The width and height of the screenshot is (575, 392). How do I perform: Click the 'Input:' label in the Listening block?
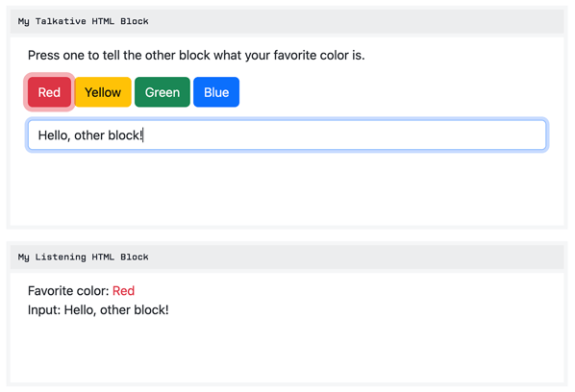[x=44, y=310]
